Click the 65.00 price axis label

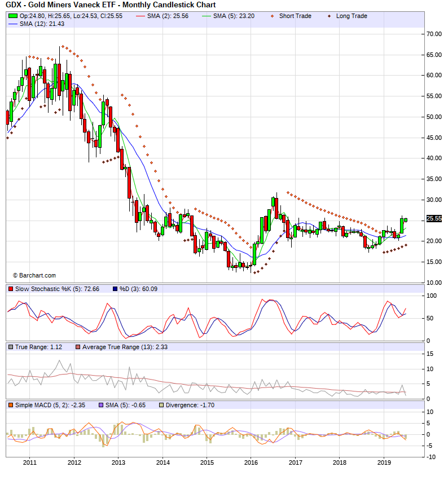[x=434, y=55]
